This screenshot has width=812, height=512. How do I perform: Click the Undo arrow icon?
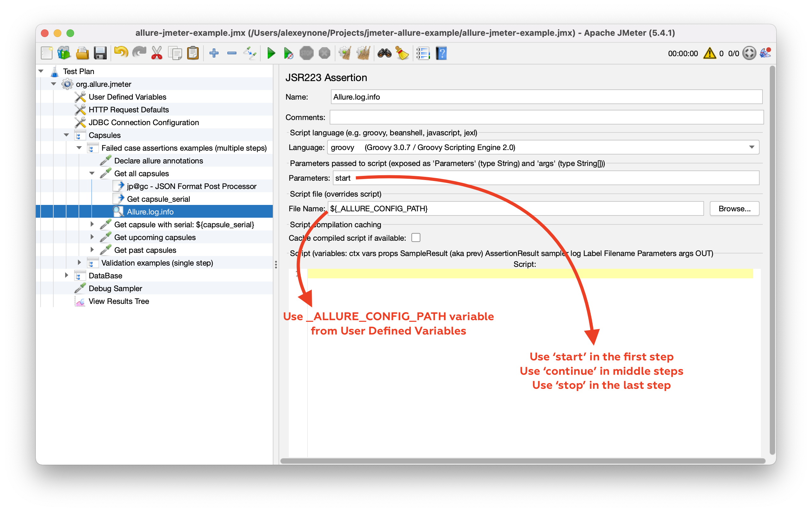pos(121,53)
